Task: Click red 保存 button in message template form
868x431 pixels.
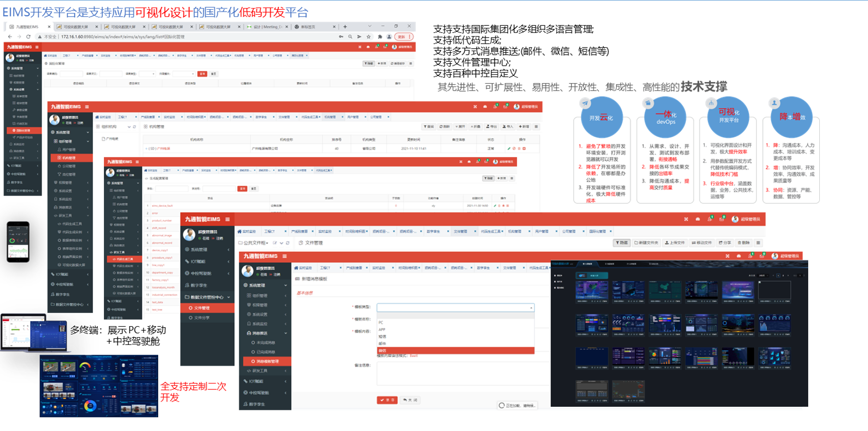Action: (387, 400)
